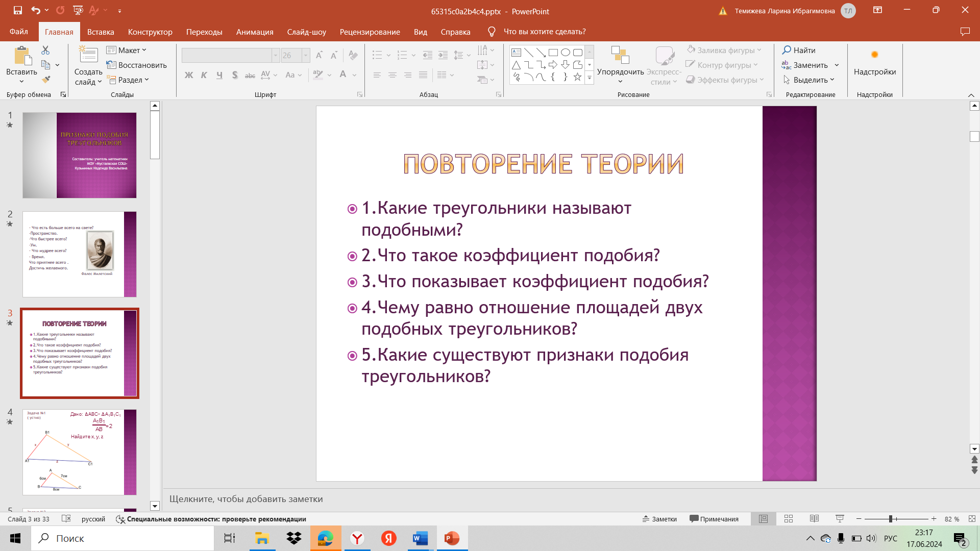The height and width of the screenshot is (551, 980).
Task: Toggle Comments (Примечания) pane button
Action: (714, 519)
